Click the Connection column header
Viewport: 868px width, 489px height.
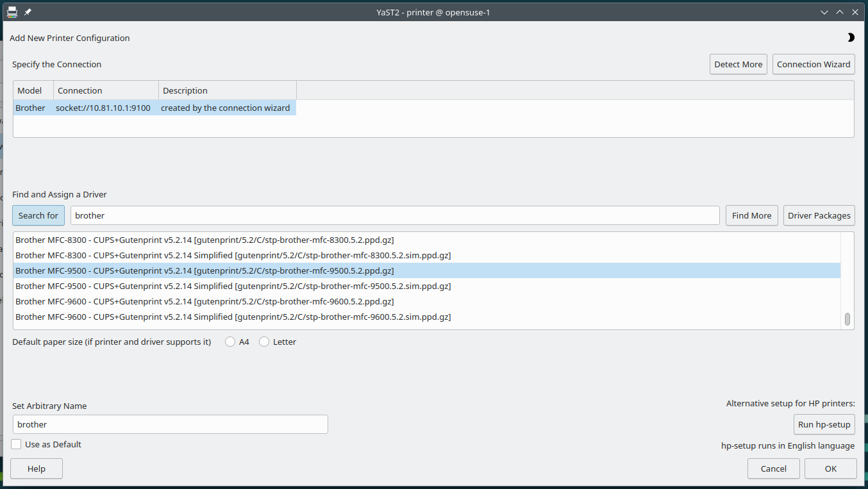106,90
